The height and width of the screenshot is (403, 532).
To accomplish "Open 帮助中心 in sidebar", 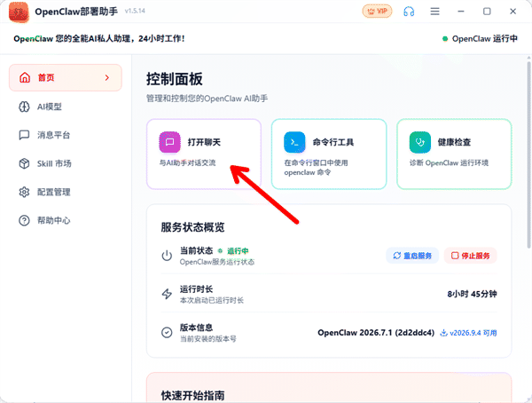I will pos(65,220).
